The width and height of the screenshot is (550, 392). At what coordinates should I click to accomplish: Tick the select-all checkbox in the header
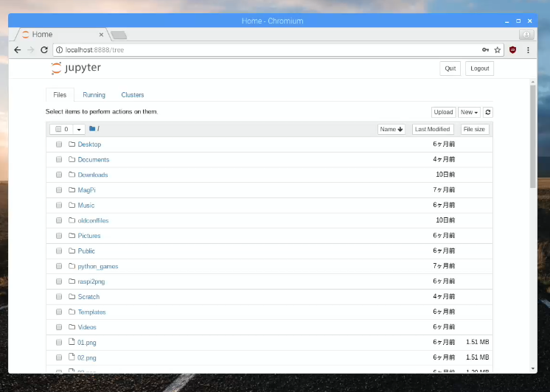pos(58,129)
